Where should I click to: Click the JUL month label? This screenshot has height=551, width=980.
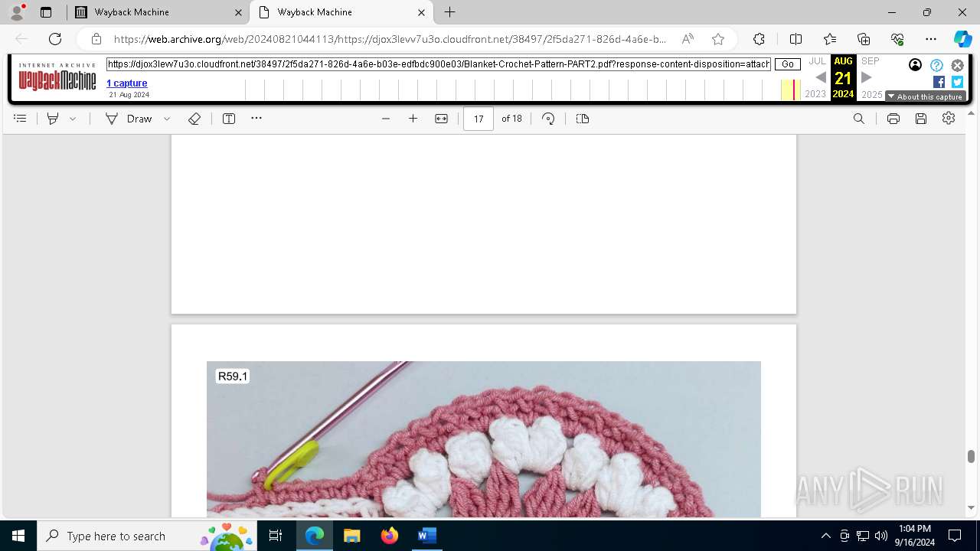[818, 61]
